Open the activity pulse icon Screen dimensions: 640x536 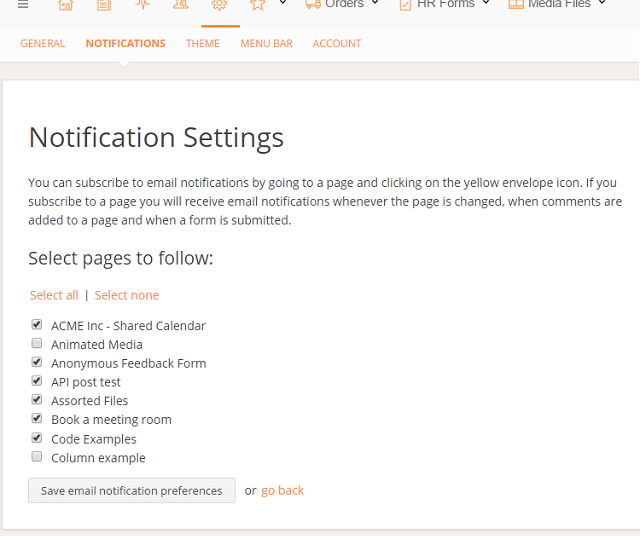tap(142, 5)
